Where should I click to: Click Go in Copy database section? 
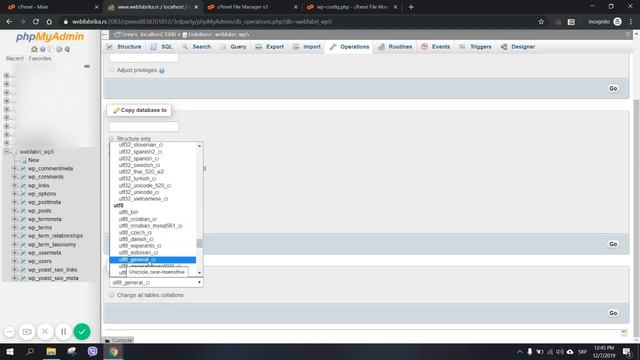coord(613,244)
